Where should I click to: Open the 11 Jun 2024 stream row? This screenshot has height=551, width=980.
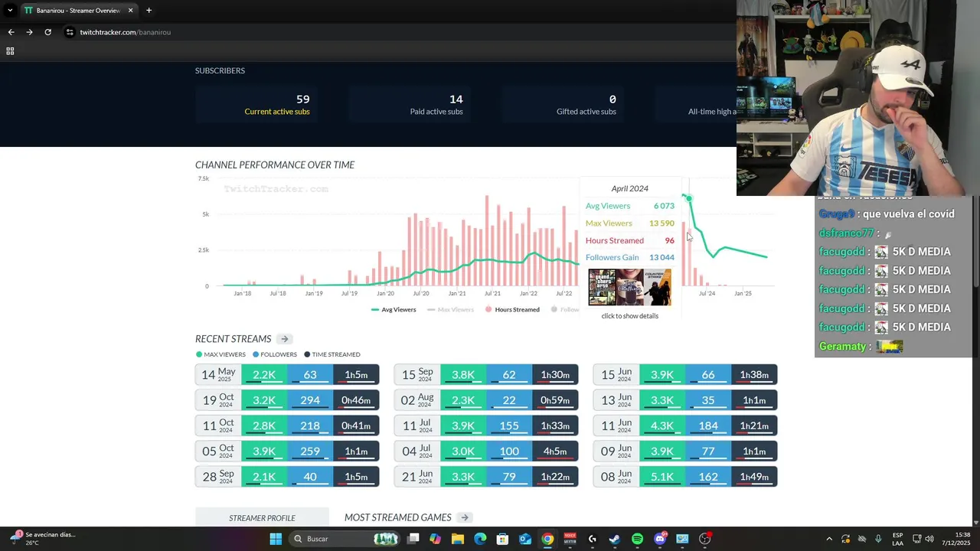coord(685,425)
